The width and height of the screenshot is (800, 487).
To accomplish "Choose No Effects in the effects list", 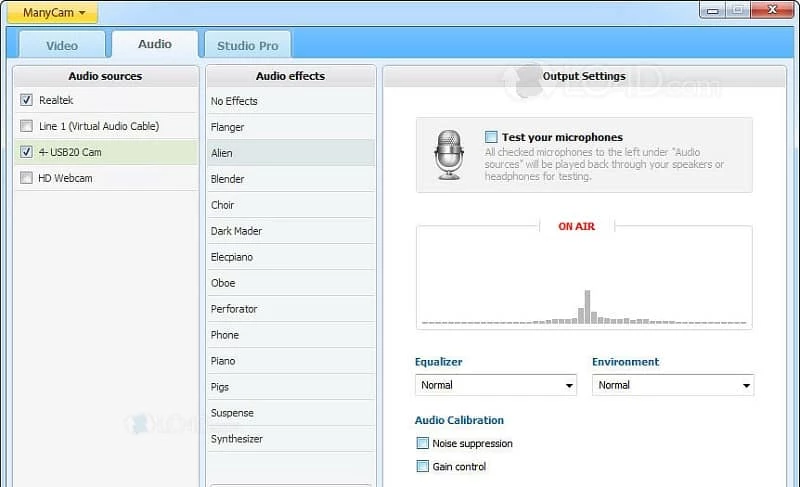I will [x=234, y=101].
